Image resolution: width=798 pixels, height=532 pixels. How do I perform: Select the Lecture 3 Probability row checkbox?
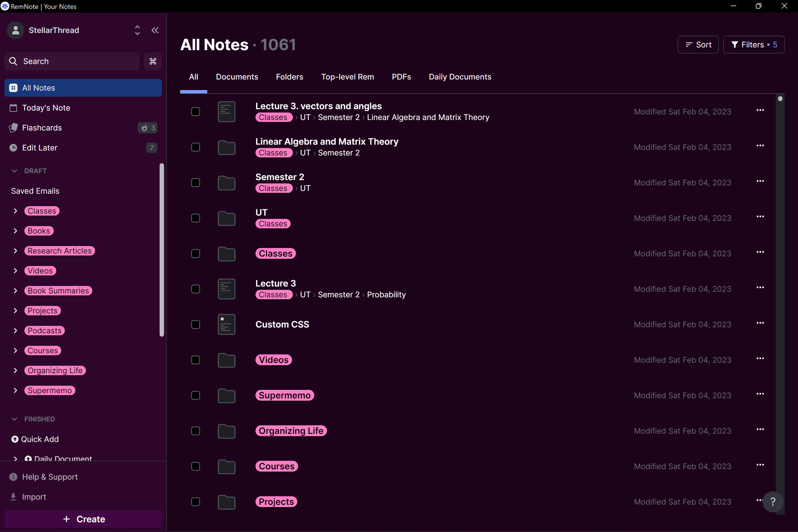[x=196, y=289]
